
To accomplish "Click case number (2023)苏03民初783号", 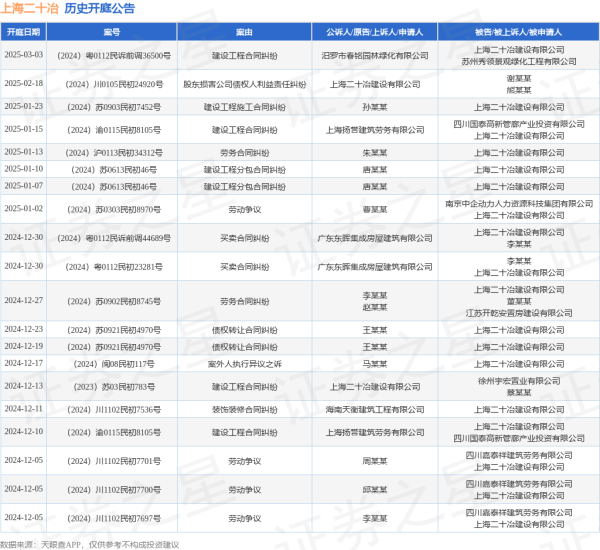I will (114, 387).
